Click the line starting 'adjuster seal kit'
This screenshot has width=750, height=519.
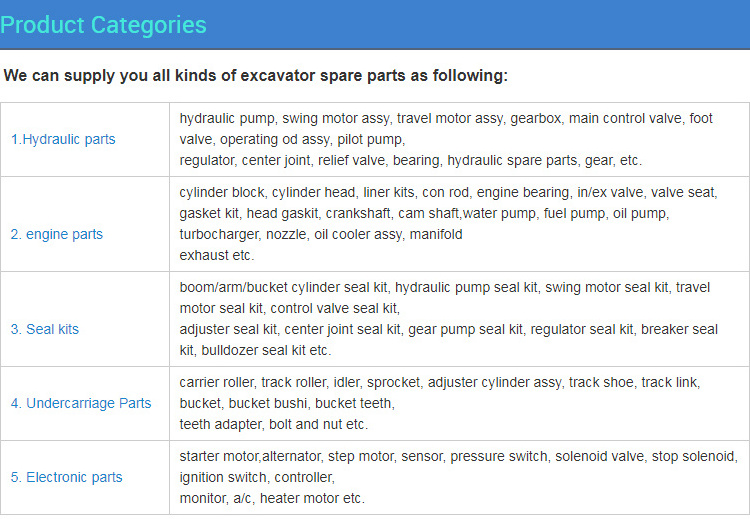(448, 329)
